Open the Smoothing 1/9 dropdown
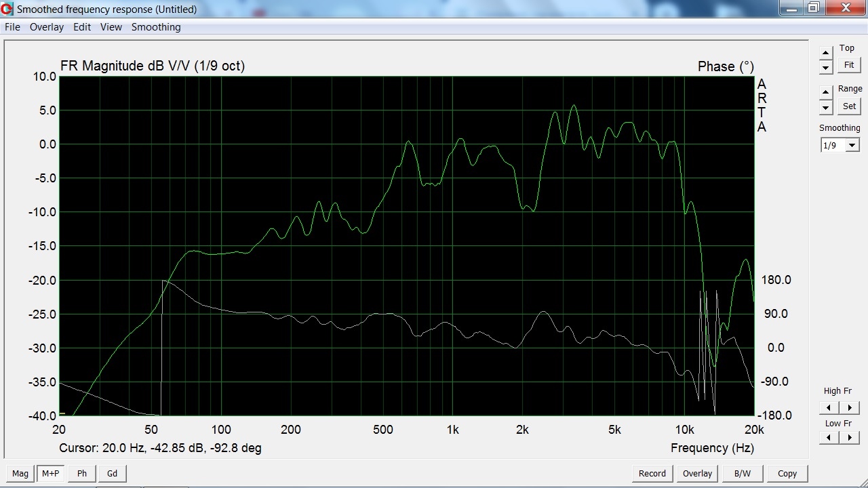The image size is (868, 488). coord(852,145)
